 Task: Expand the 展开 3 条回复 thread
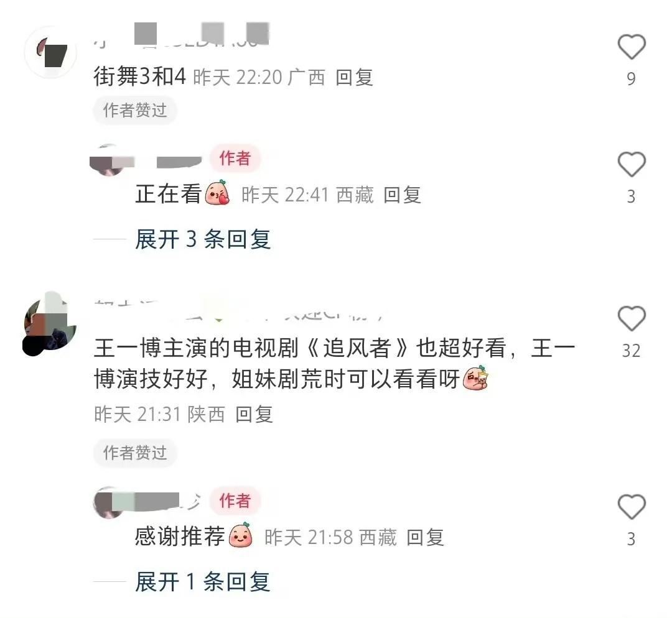(x=203, y=239)
